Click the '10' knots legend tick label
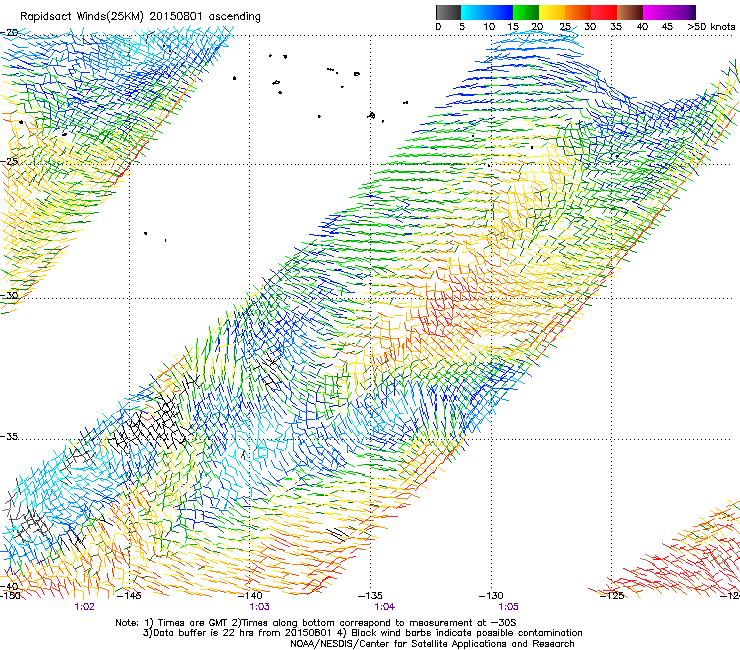The width and height of the screenshot is (740, 650). [489, 27]
